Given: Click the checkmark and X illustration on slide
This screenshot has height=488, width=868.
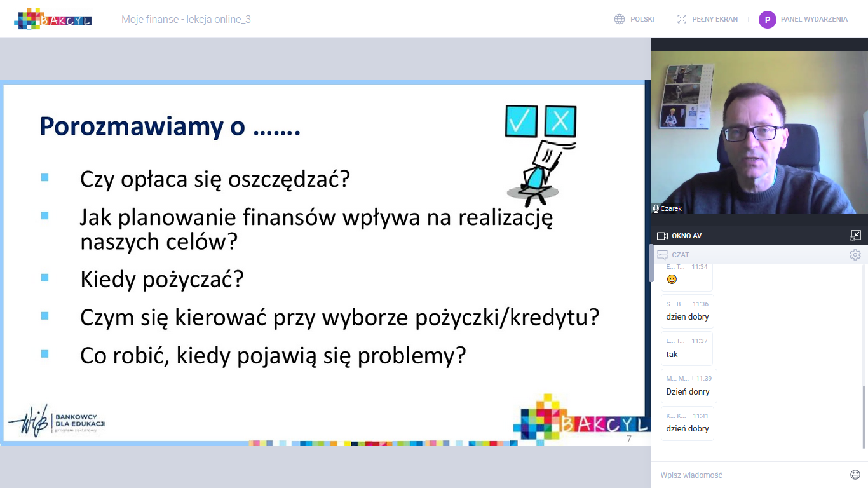Looking at the screenshot, I should pos(541,156).
